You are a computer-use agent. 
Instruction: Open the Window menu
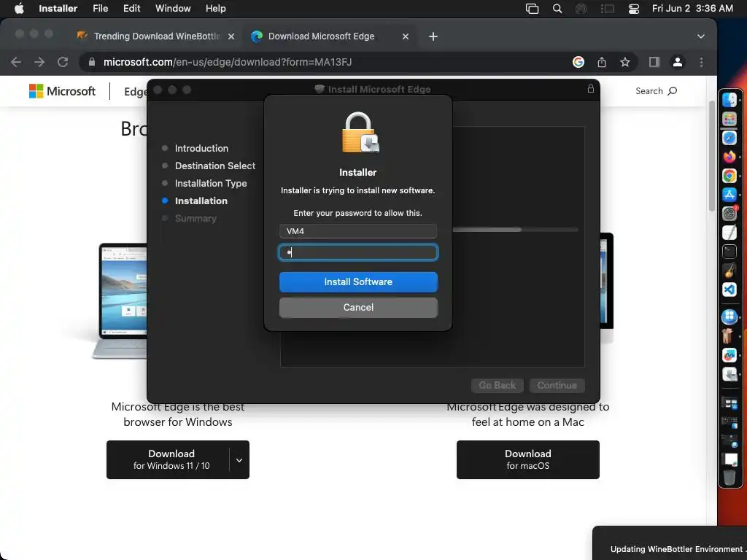click(x=173, y=9)
